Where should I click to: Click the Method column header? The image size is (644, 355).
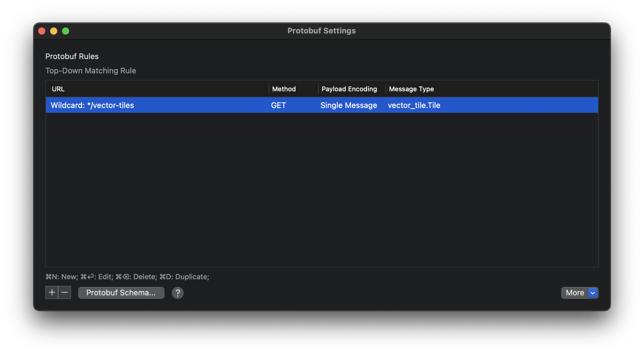point(284,89)
